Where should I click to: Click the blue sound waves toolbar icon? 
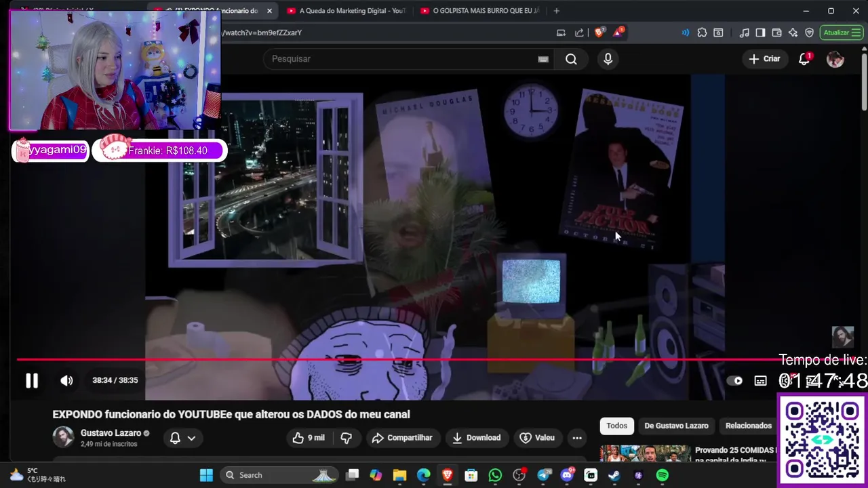click(686, 33)
